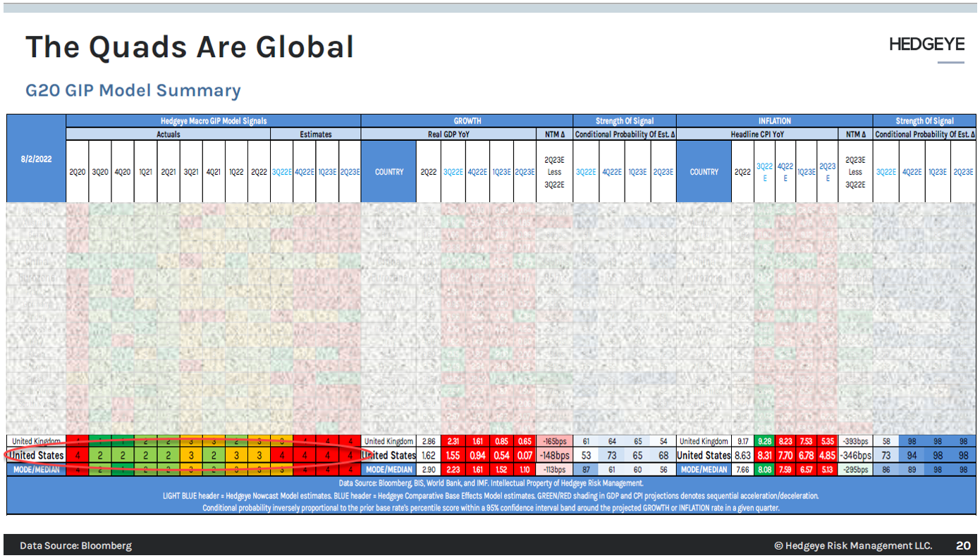The image size is (980, 558).
Task: Click the 'Strength Of Signal' header
Action: pos(624,120)
